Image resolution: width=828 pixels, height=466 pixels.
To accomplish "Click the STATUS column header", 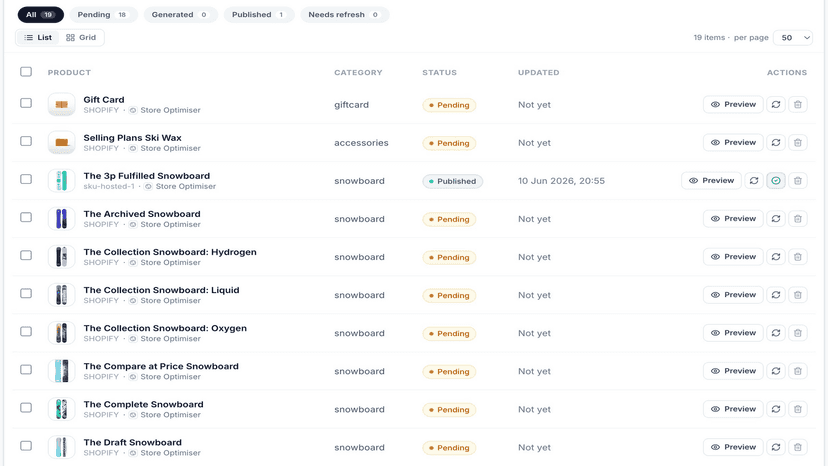I will (x=439, y=72).
